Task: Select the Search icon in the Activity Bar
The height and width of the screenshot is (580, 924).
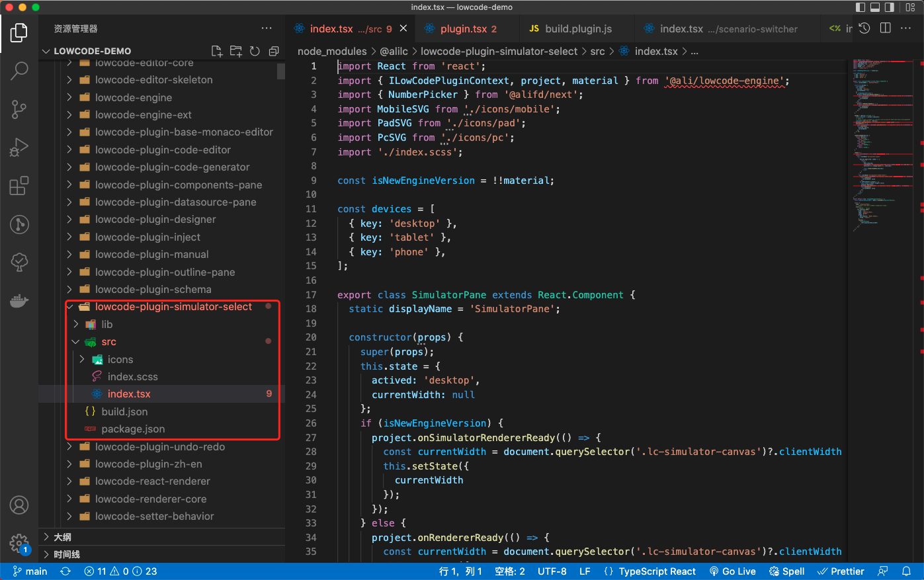Action: coord(19,70)
